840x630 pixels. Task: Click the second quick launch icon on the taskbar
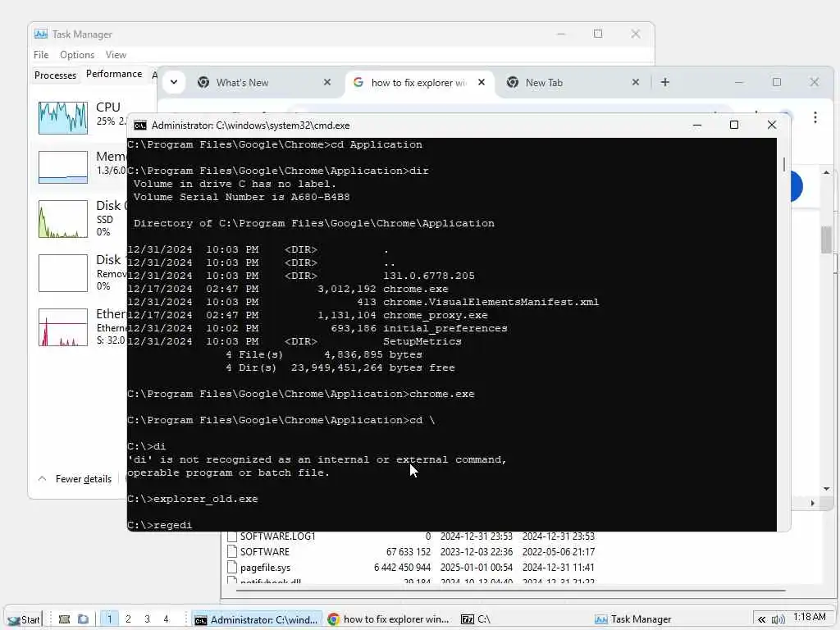pos(83,619)
